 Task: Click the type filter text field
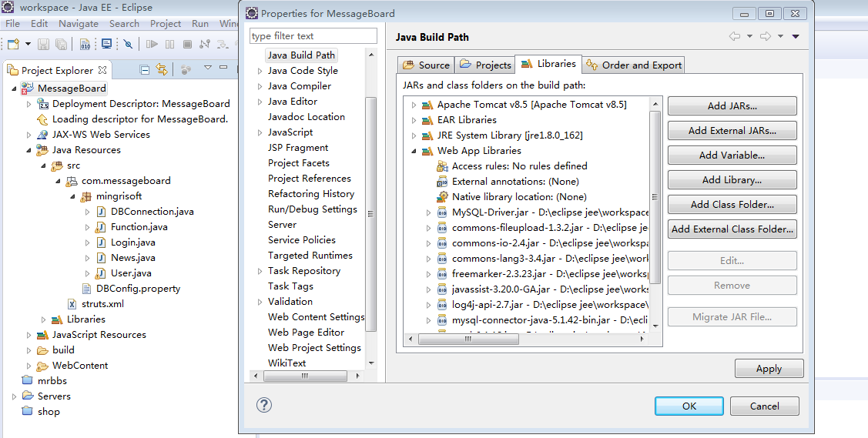pos(313,36)
